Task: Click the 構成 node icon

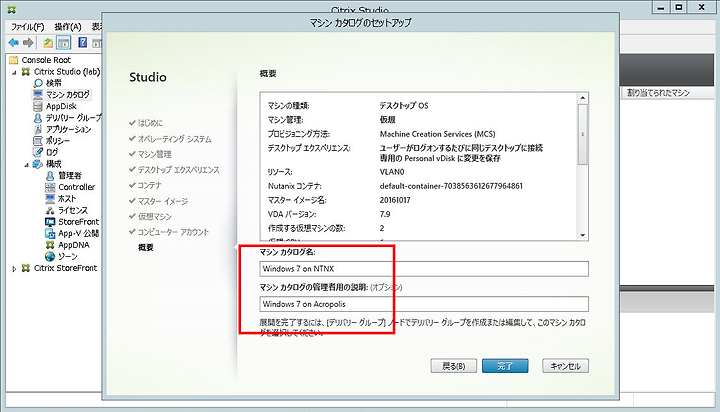Action: pos(38,164)
